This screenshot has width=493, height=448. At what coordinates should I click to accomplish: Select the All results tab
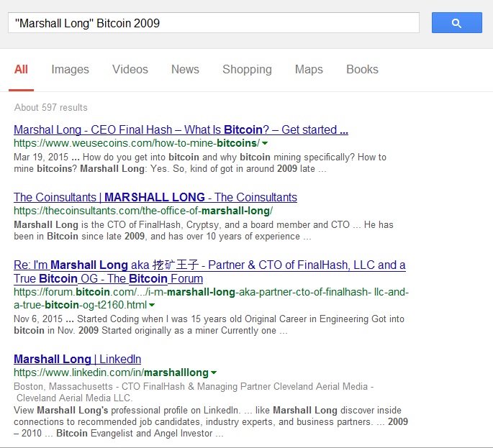pos(21,69)
